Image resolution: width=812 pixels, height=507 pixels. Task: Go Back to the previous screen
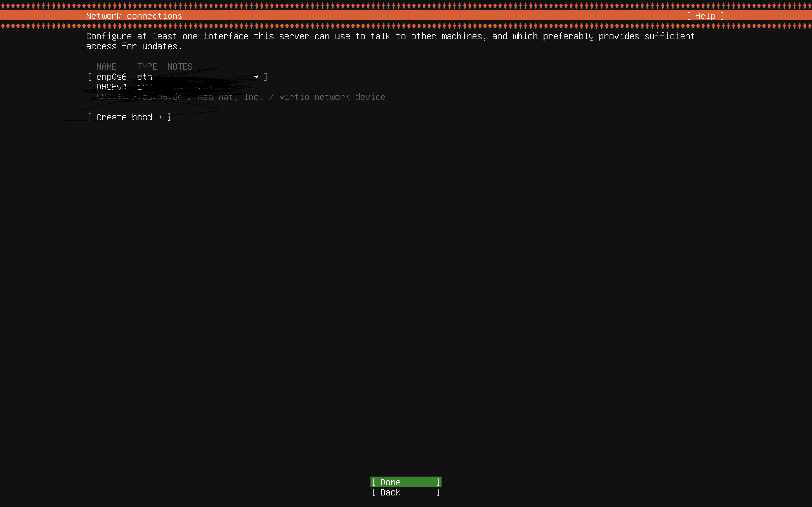click(405, 492)
